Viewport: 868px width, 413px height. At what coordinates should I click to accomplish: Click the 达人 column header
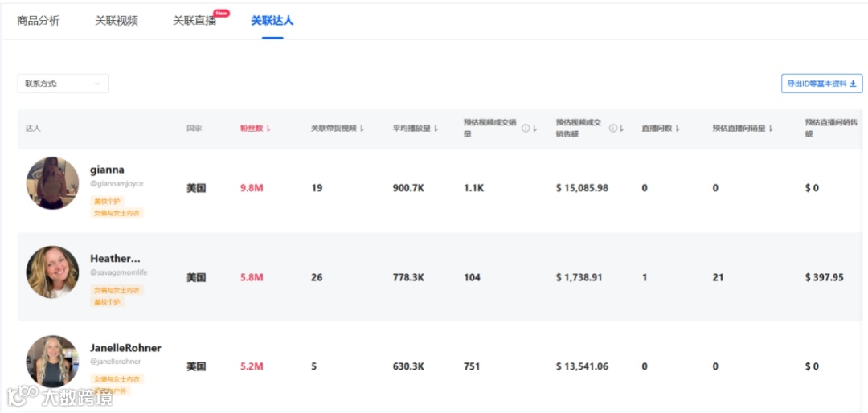33,129
